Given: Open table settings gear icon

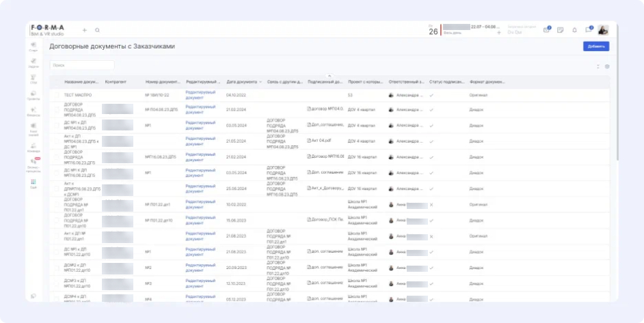Looking at the screenshot, I should 606,66.
